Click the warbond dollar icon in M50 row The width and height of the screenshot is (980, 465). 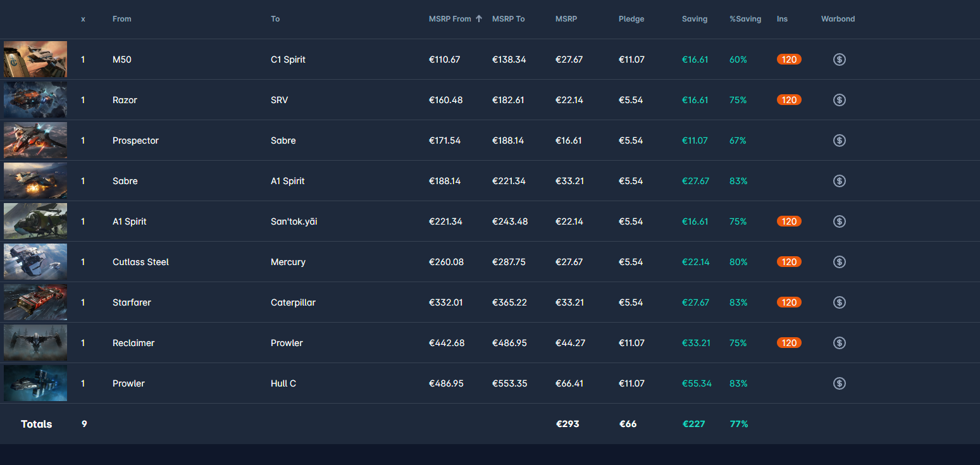coord(839,59)
